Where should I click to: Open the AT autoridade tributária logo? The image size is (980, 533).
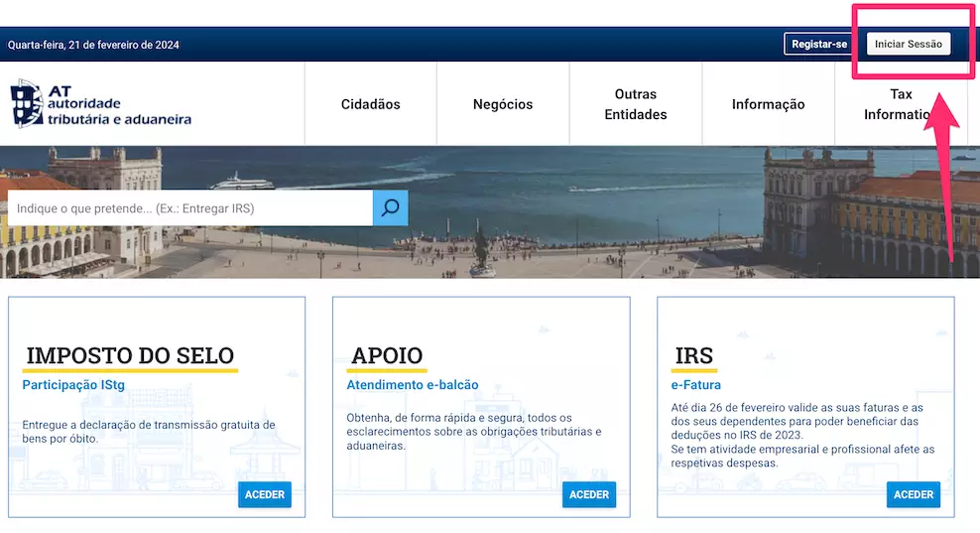101,104
